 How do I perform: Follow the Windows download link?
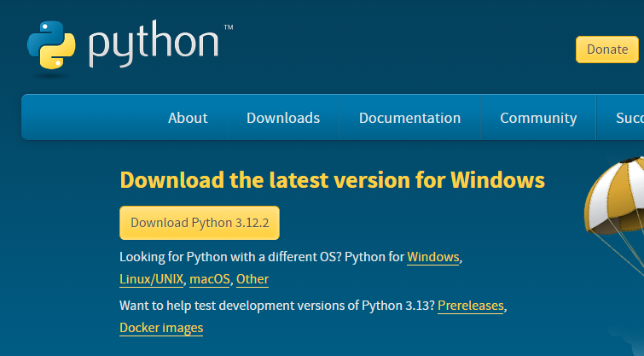click(x=433, y=257)
